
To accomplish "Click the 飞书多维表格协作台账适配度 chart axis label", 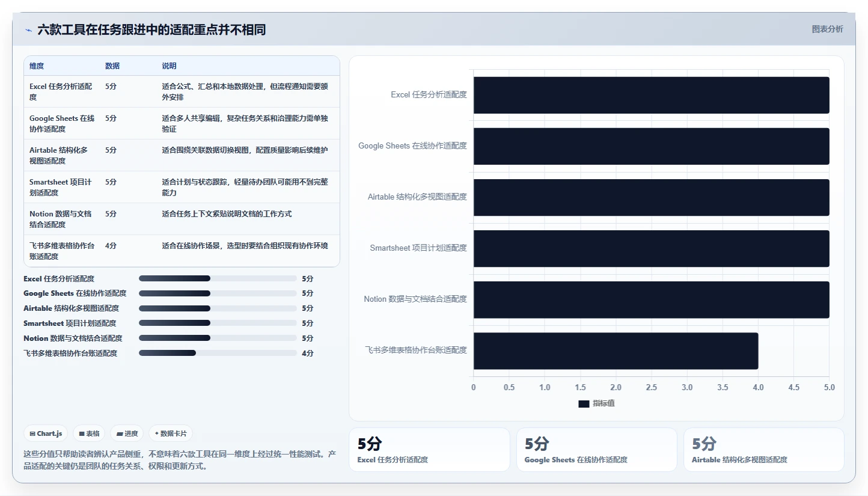I will click(416, 350).
